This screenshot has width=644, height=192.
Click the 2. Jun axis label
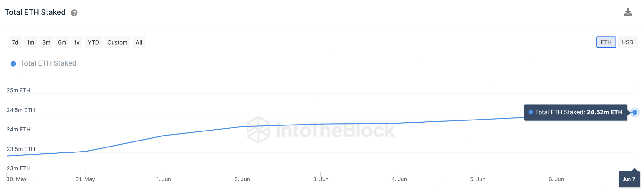point(242,179)
